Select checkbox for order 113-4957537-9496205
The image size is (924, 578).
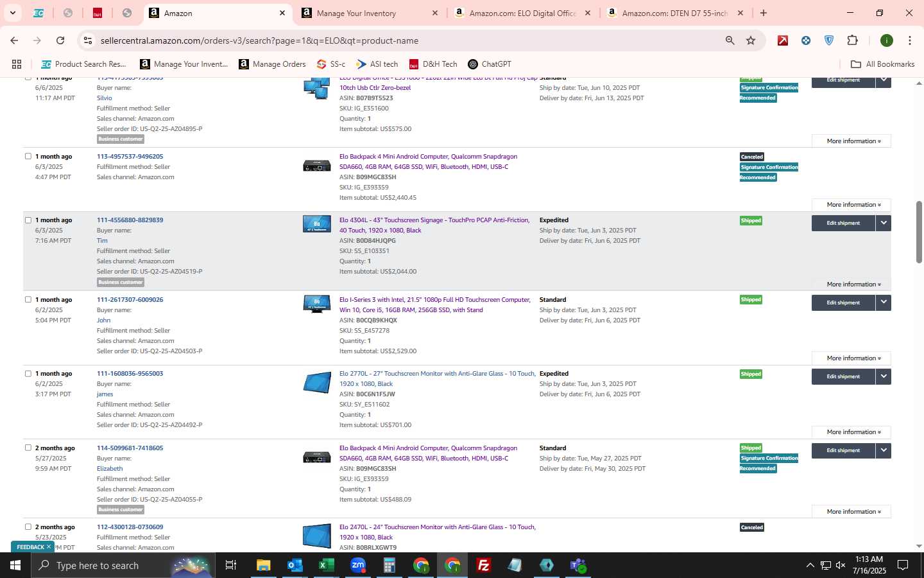(28, 156)
